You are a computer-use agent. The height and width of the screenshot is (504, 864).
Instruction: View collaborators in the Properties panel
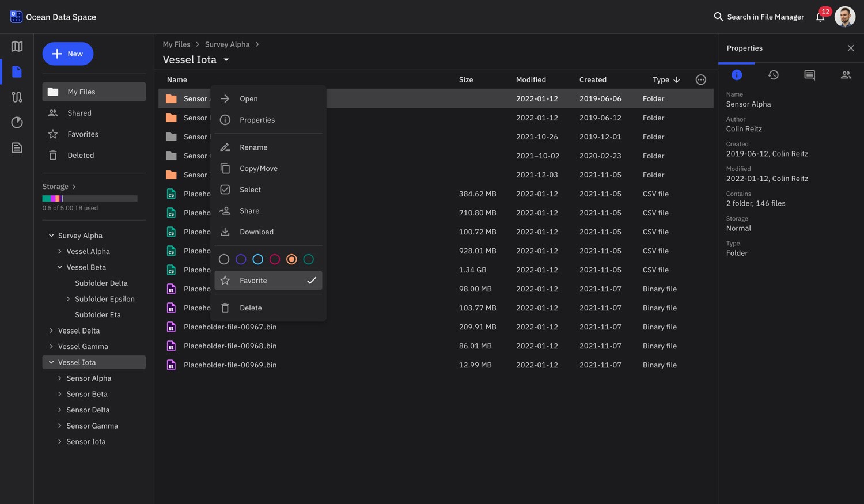click(846, 74)
